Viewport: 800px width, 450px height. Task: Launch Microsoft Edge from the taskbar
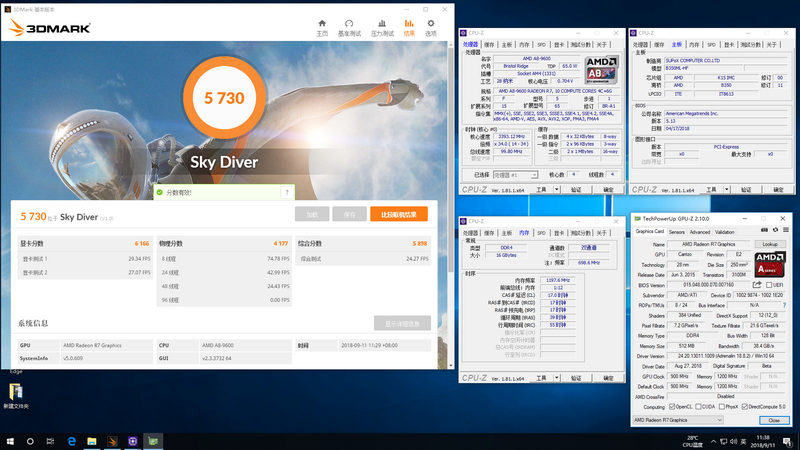(71, 441)
